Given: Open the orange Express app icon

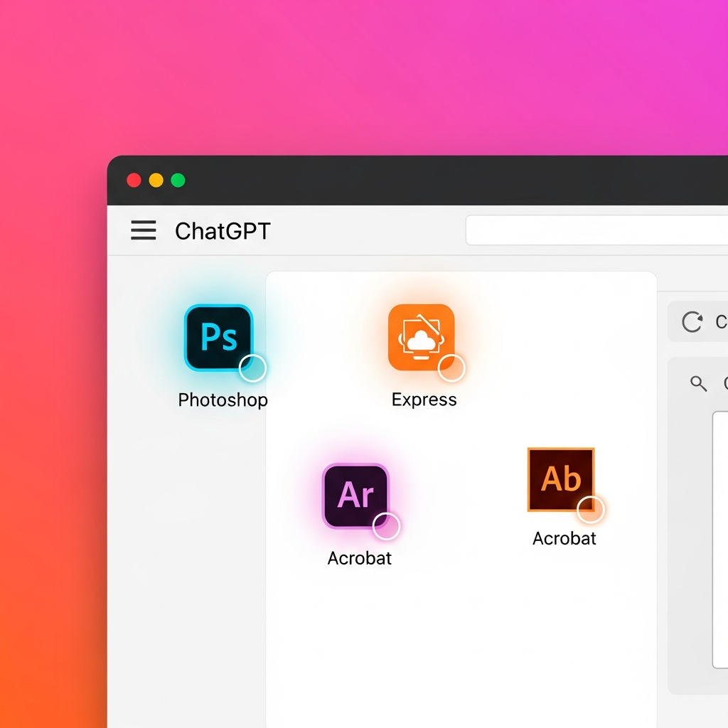Looking at the screenshot, I should (x=421, y=337).
